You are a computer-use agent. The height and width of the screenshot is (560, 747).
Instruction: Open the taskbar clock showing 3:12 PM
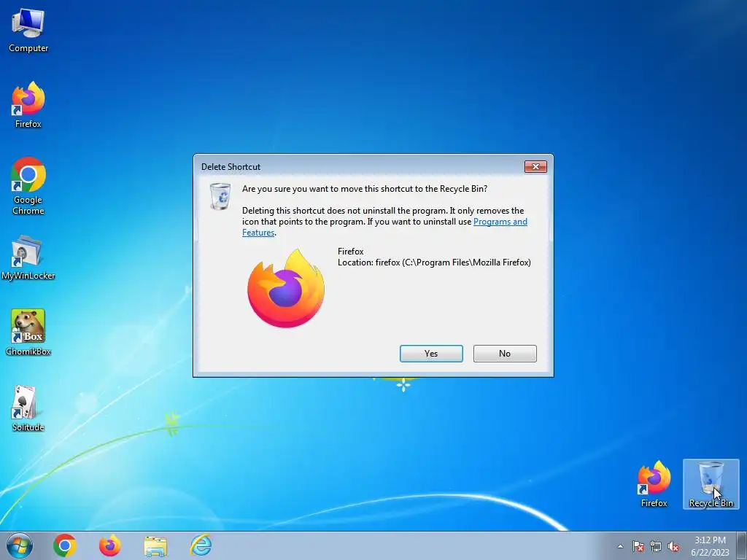[710, 545]
